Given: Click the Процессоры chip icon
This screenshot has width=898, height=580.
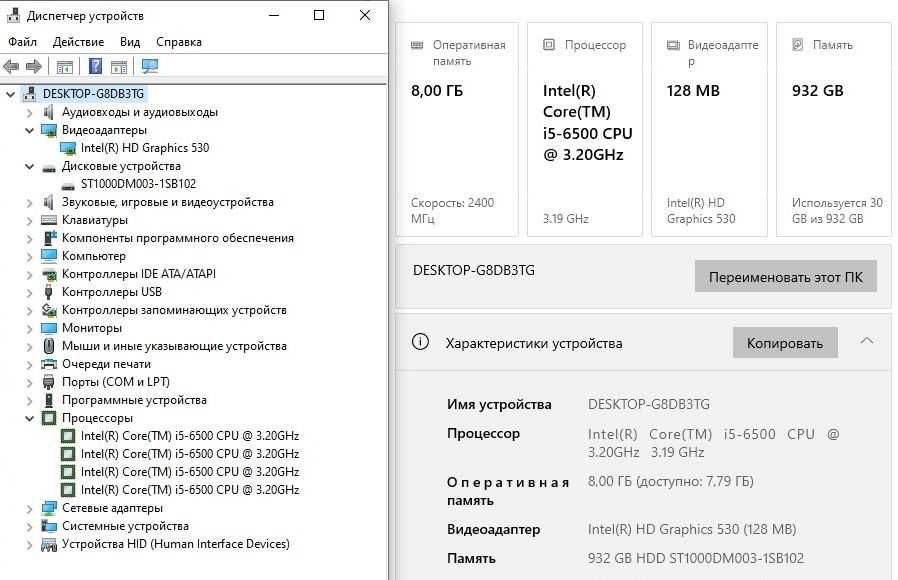Looking at the screenshot, I should tap(49, 418).
